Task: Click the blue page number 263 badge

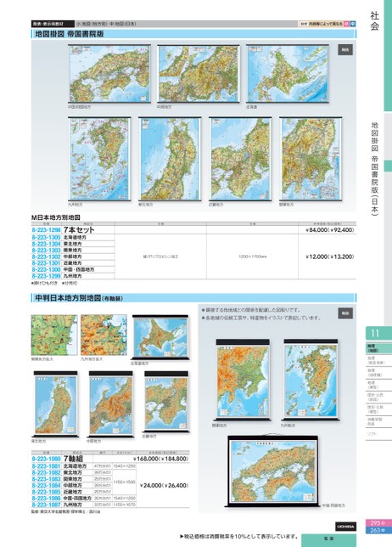Action: pos(378,530)
